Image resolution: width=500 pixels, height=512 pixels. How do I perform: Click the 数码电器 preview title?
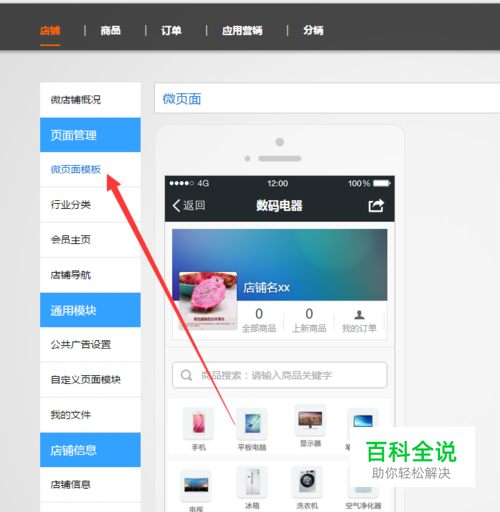coord(279,205)
